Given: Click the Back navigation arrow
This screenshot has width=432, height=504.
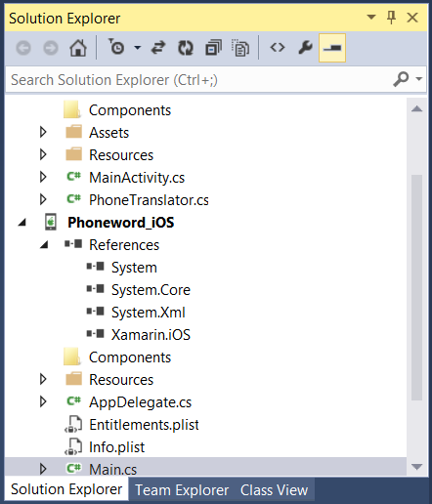Looking at the screenshot, I should (x=23, y=48).
